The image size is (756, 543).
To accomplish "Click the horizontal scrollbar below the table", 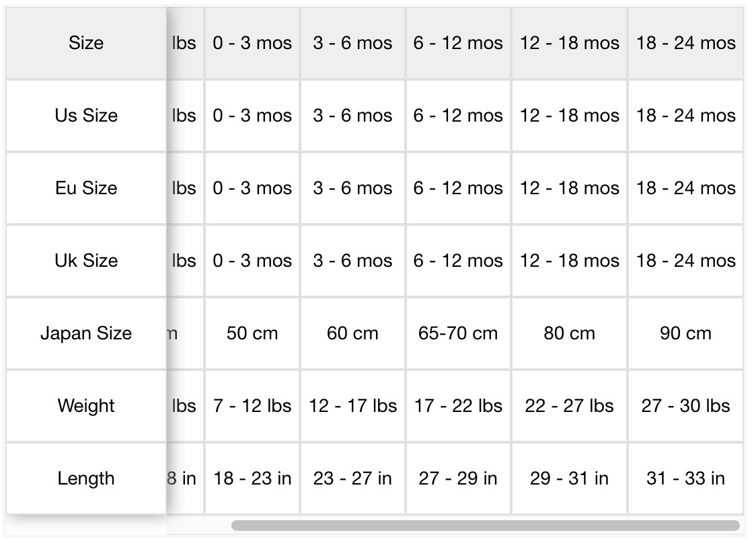I will [485, 525].
